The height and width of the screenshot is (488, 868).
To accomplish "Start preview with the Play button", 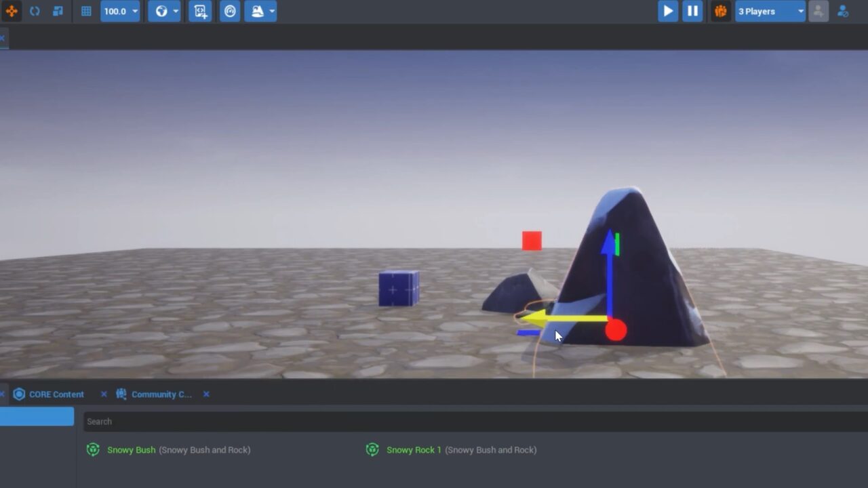I will tap(668, 11).
